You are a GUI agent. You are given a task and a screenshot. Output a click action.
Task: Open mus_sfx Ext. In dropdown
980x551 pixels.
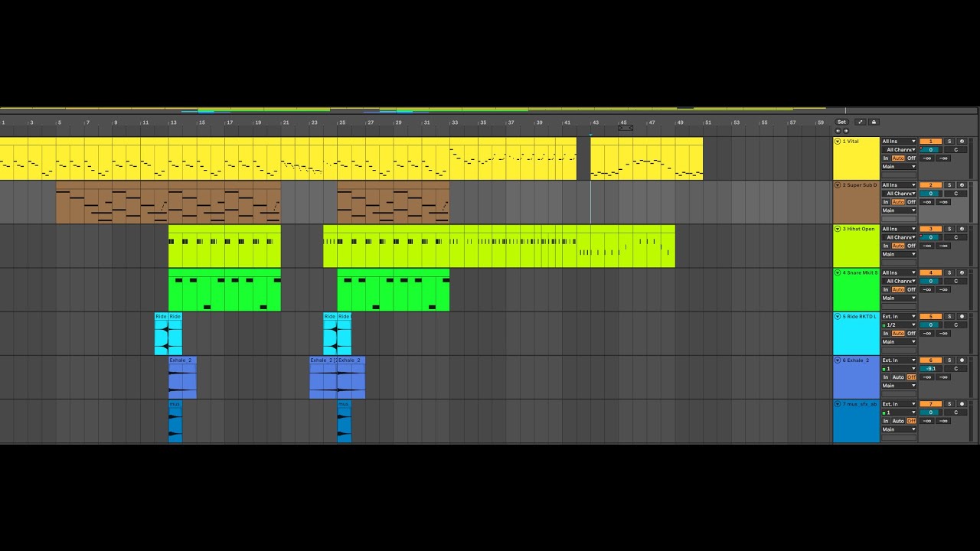[899, 403]
